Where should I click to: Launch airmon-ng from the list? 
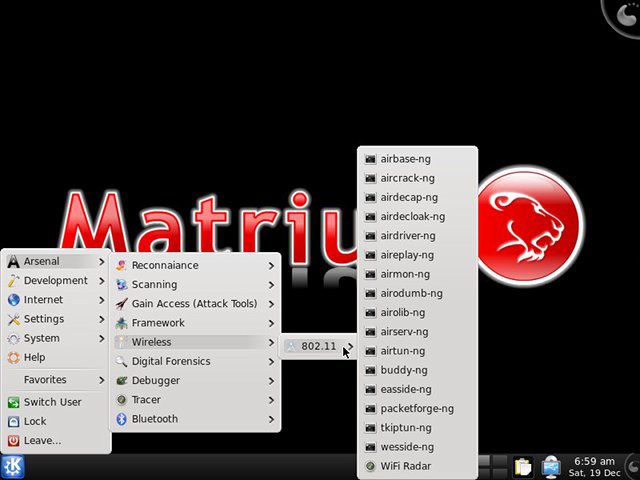pyautogui.click(x=417, y=274)
